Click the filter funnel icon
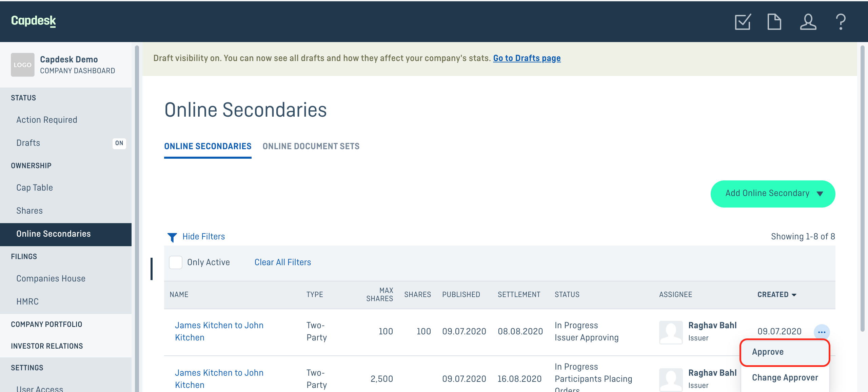 pyautogui.click(x=172, y=237)
